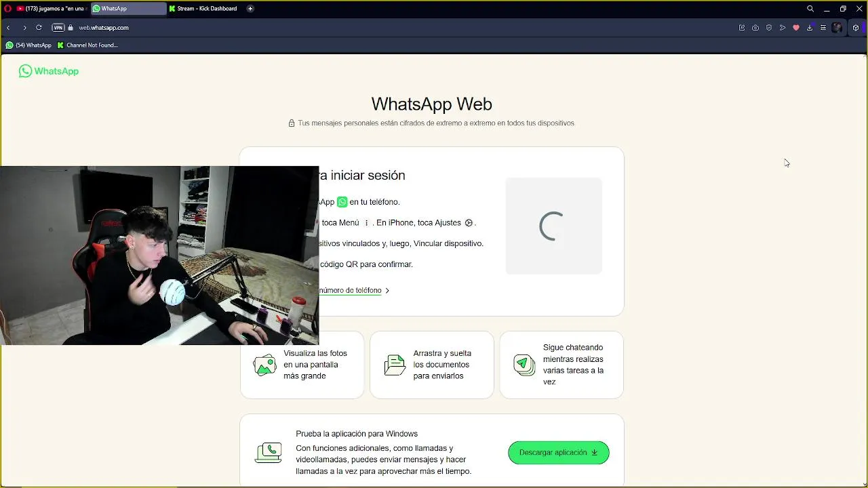Open the Opera main menu icon
The image size is (868, 488).
8,9
